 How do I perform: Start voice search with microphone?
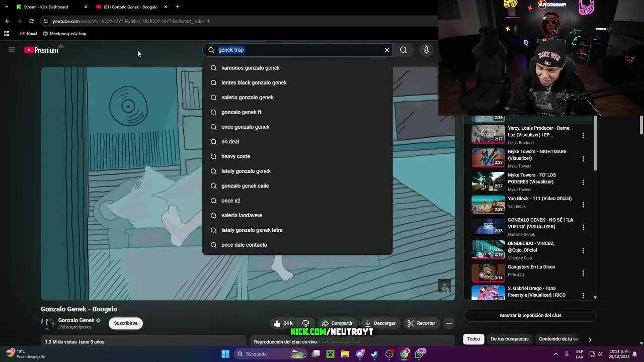tap(426, 50)
